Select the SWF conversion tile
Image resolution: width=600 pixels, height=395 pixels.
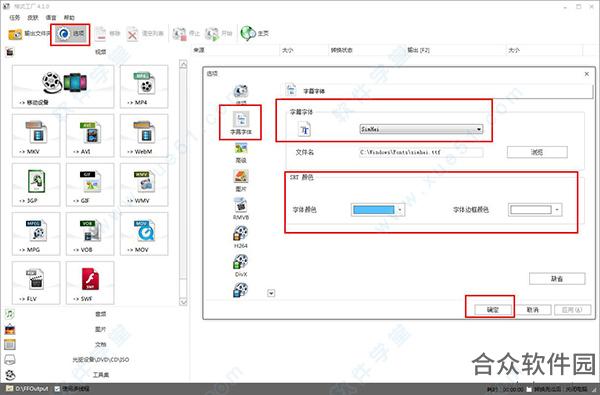[x=90, y=283]
